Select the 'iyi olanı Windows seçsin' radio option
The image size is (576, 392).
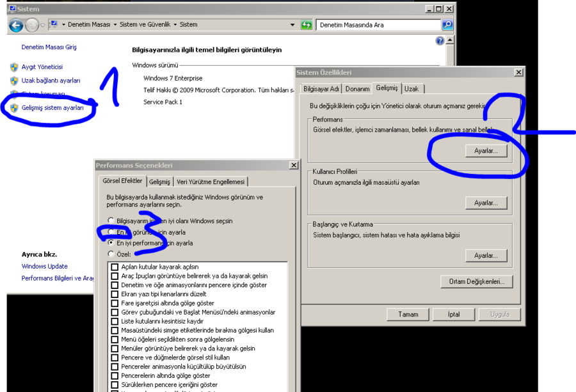pos(111,220)
